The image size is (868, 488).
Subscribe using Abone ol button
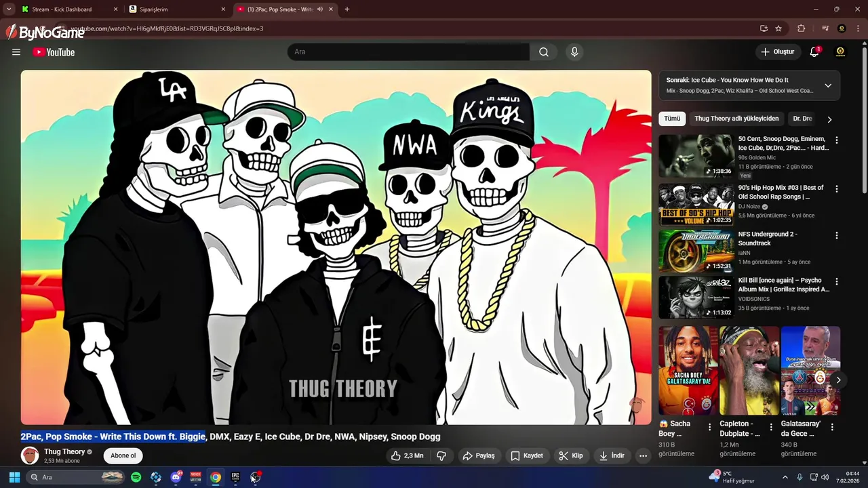[x=123, y=455]
